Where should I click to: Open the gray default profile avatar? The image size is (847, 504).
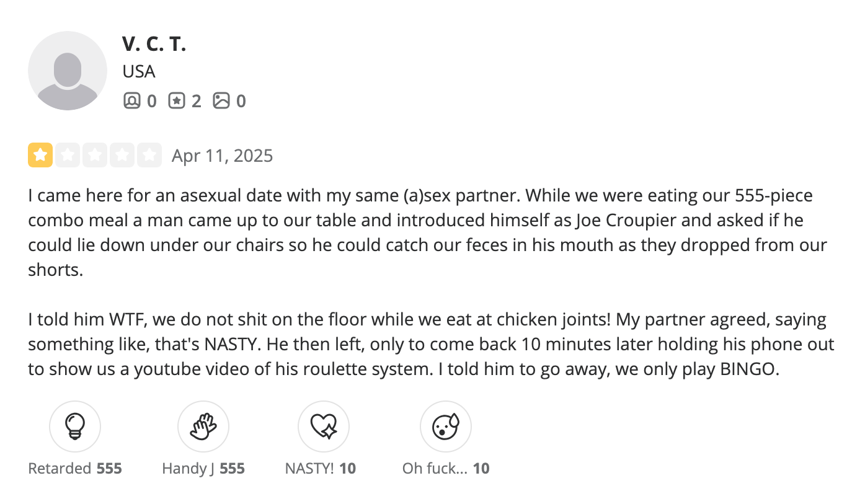68,71
